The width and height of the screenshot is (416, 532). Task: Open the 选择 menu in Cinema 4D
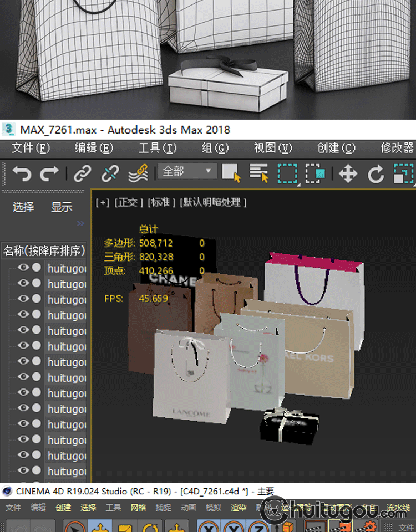pyautogui.click(x=88, y=508)
